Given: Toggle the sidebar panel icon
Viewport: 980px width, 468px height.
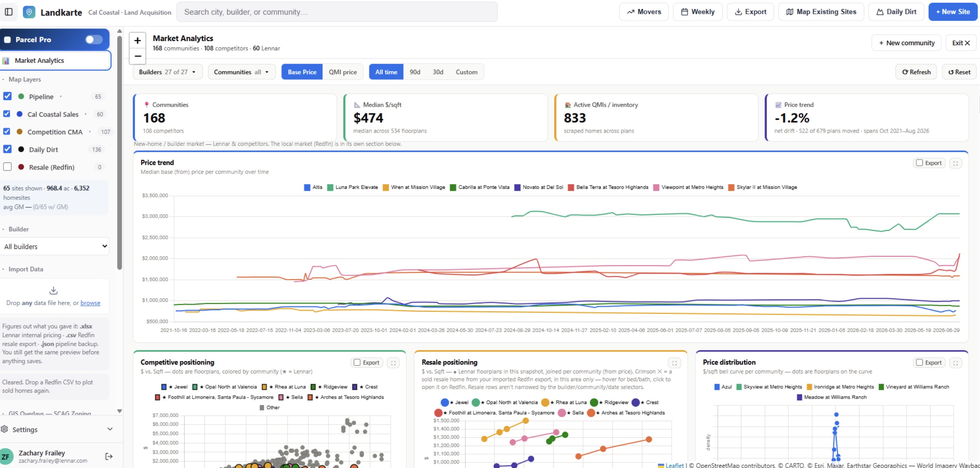Looking at the screenshot, I should 9,12.
